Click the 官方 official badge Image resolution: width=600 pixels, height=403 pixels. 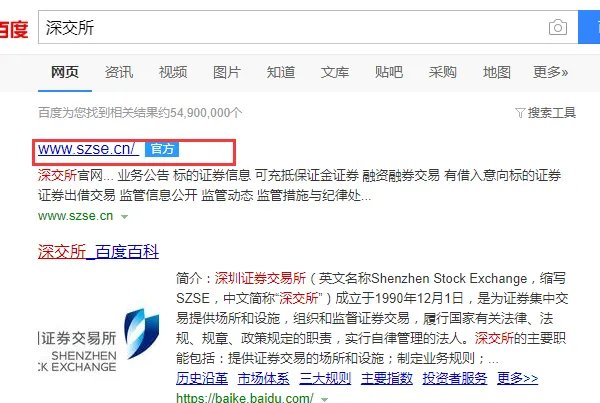pos(162,149)
